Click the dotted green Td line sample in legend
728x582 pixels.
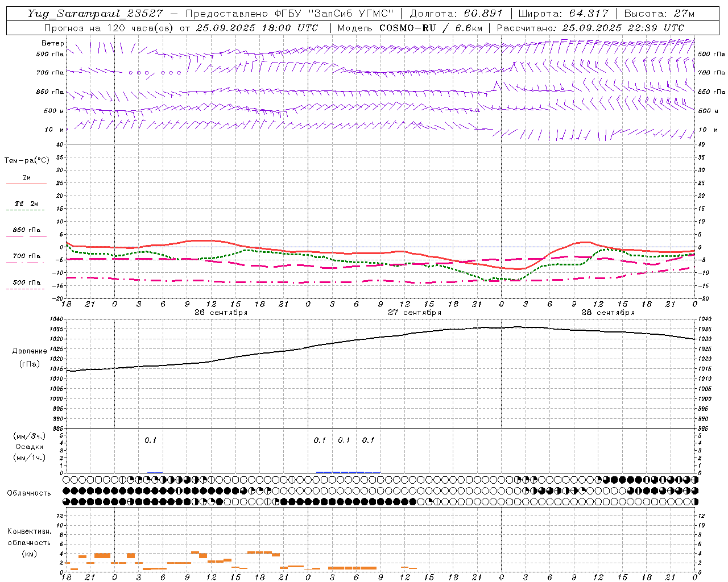click(25, 210)
